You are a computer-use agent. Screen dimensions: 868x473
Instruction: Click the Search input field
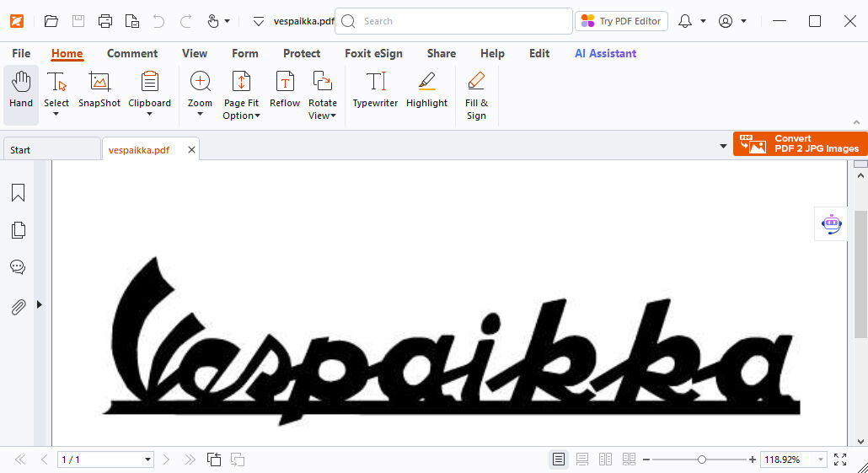pyautogui.click(x=454, y=21)
